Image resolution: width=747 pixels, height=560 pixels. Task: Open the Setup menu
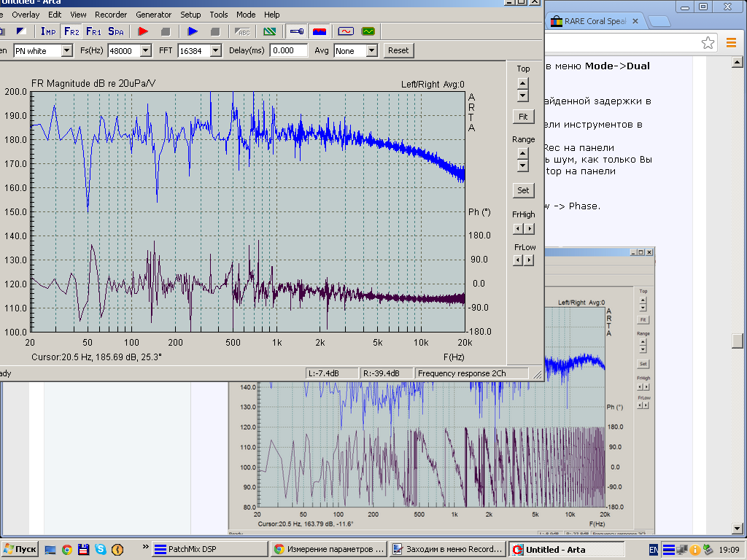[x=190, y=15]
